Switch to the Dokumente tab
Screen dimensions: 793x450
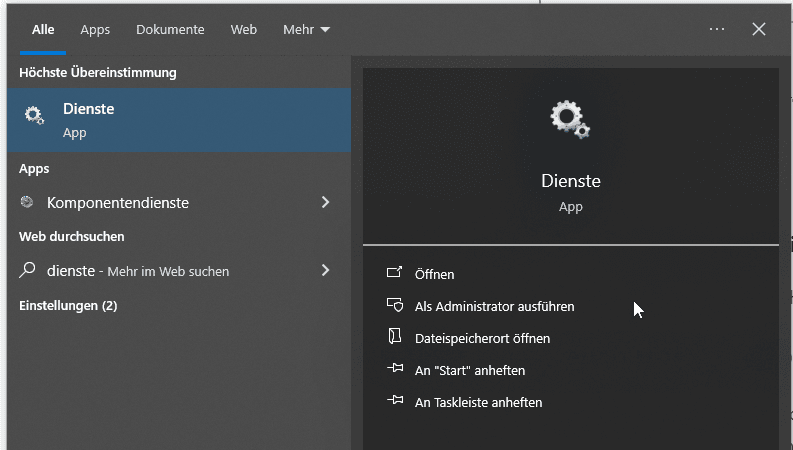(x=170, y=30)
